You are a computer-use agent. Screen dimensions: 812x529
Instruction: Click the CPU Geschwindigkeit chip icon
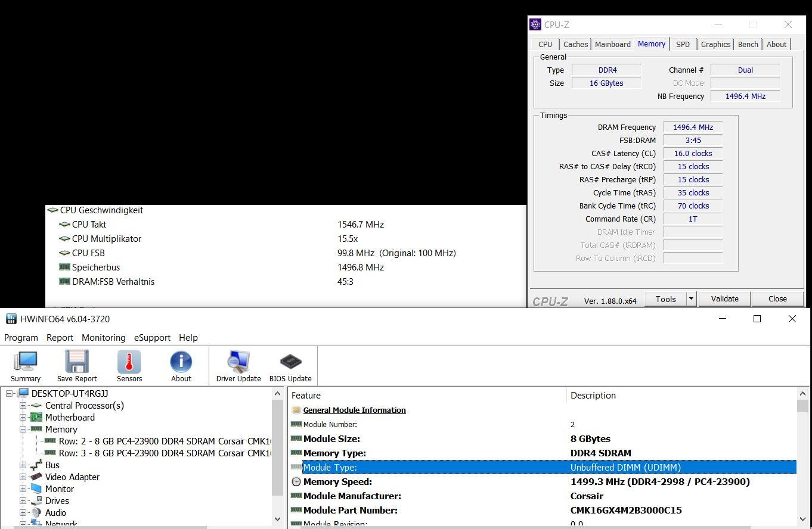click(x=52, y=210)
